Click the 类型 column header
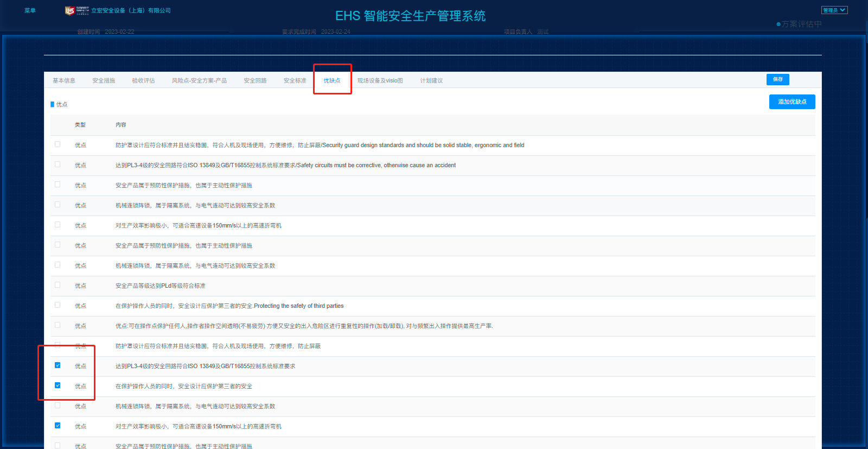 (80, 125)
